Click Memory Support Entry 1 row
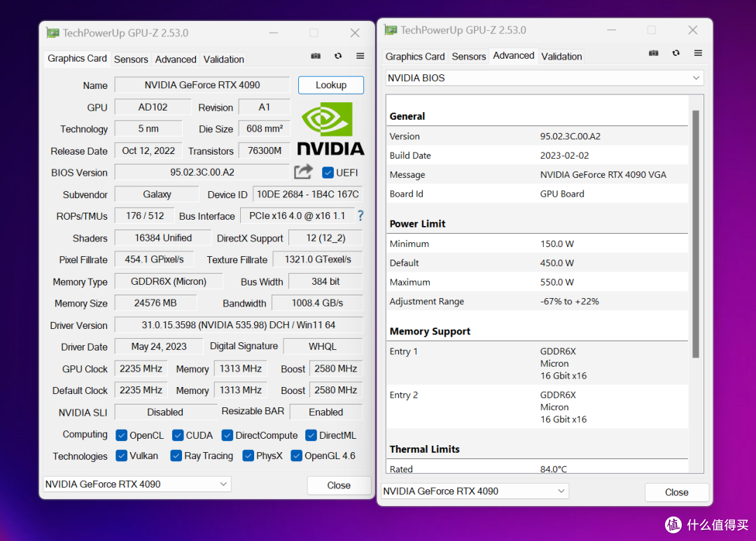 (538, 363)
